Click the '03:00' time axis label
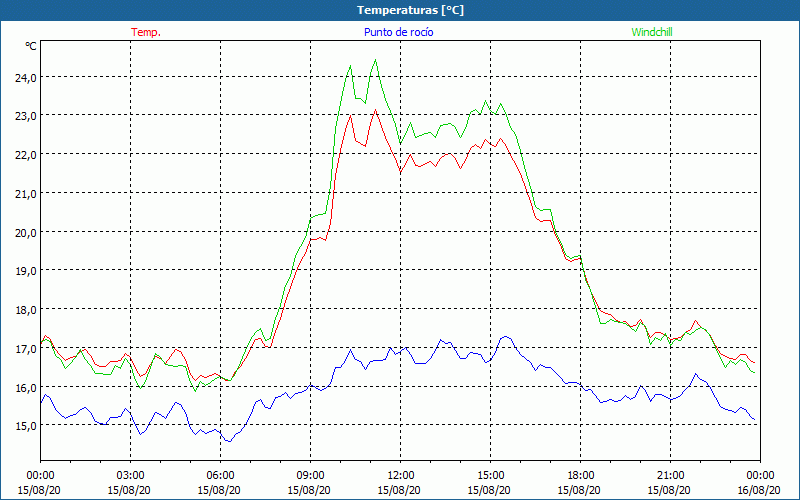This screenshot has width=800, height=500. (131, 476)
